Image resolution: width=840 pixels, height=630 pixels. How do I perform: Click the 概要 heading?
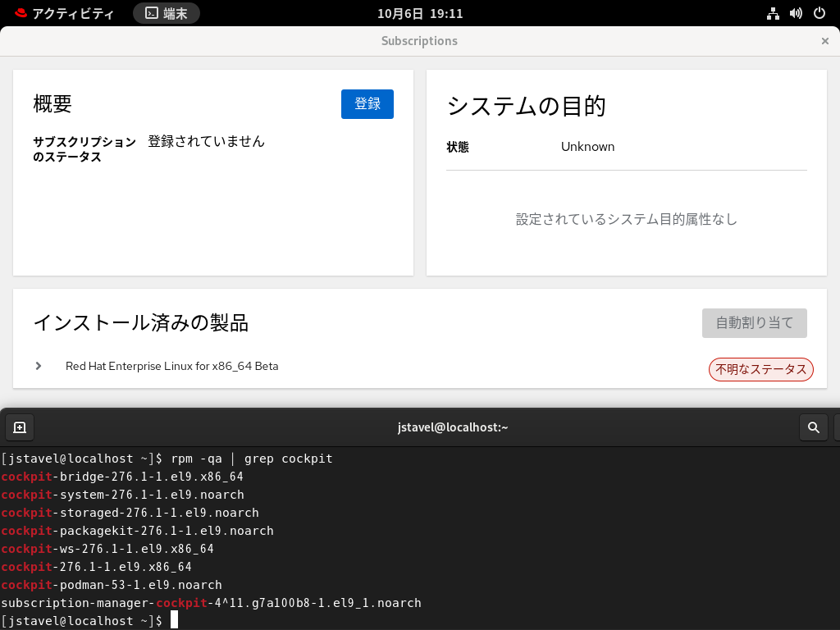tap(52, 103)
